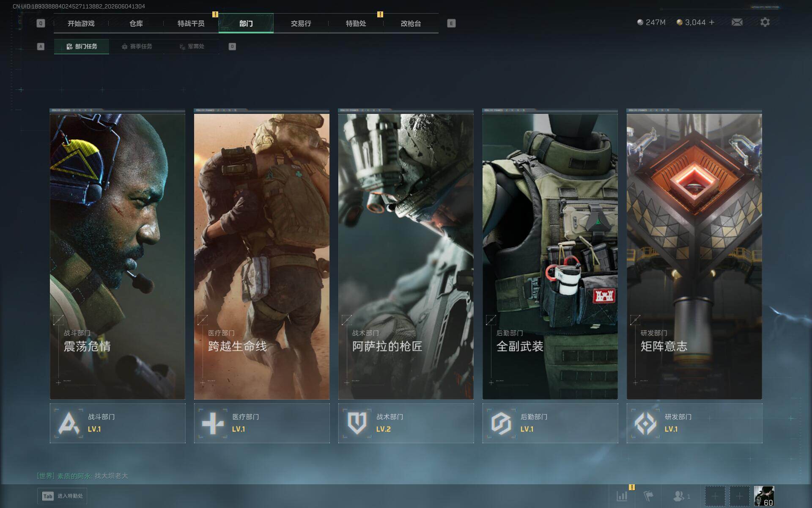
Task: Click the 研发部门 diamond emblem icon
Action: click(645, 423)
